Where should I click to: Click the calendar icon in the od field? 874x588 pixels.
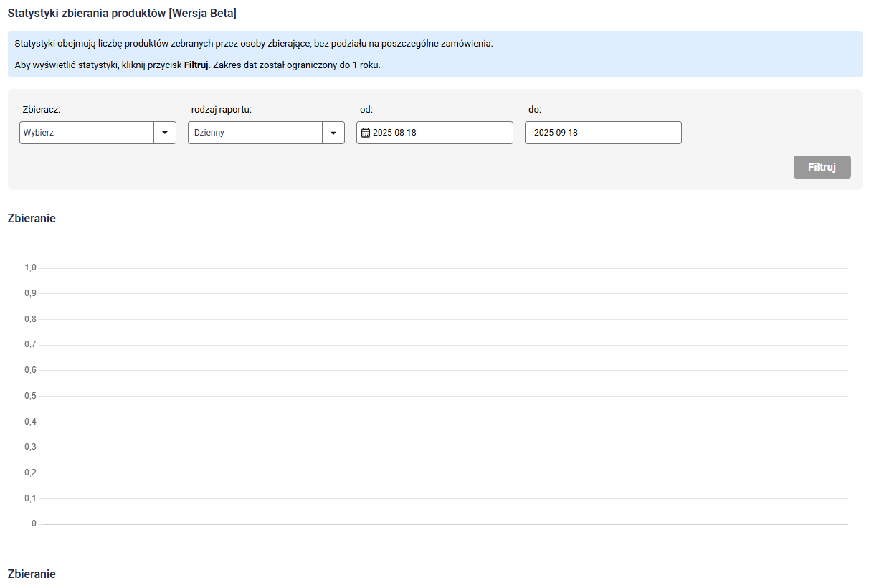(366, 133)
